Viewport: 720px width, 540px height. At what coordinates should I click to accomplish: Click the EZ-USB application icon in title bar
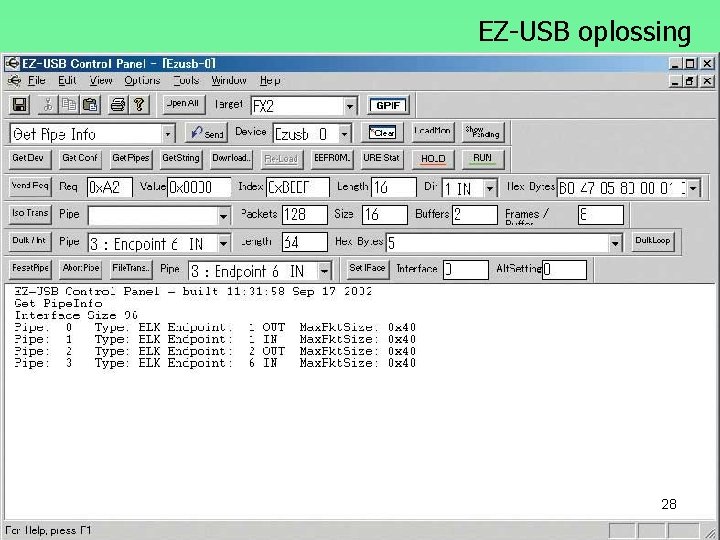pos(12,63)
